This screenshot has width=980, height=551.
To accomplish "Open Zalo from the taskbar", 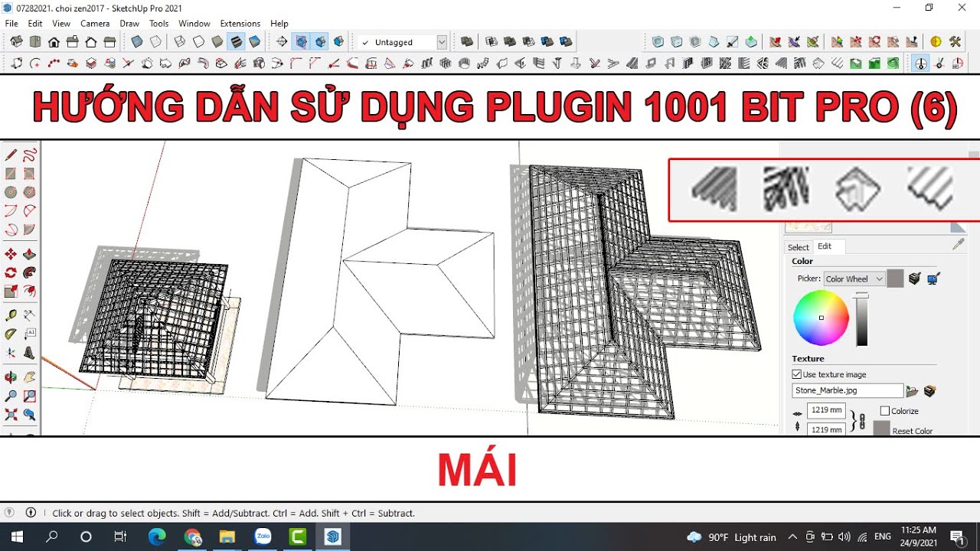I will point(263,537).
